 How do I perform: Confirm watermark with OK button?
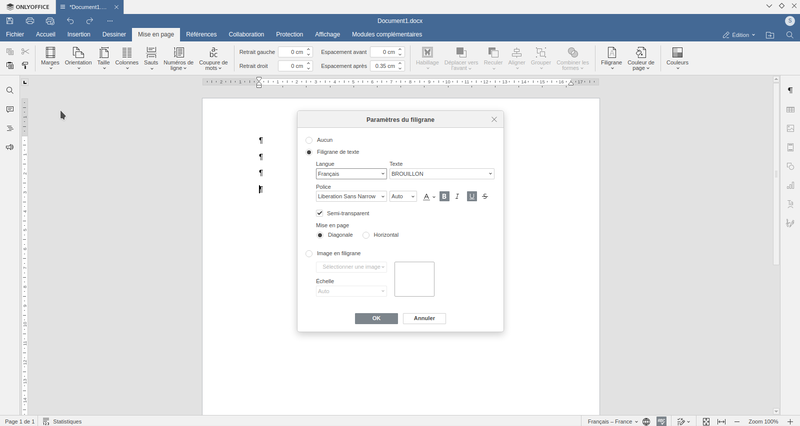pyautogui.click(x=376, y=318)
